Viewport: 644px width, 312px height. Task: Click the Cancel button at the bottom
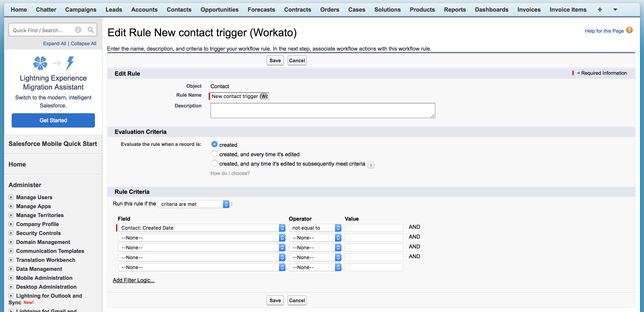coord(297,300)
